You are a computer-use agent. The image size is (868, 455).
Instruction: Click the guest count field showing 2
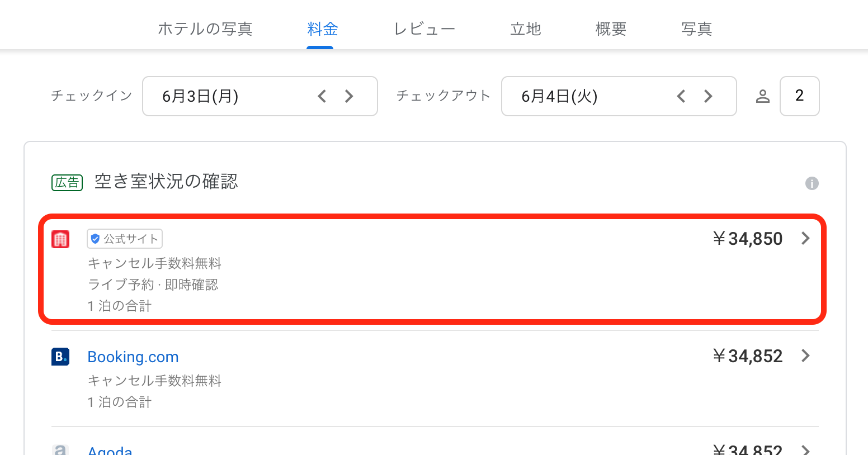800,96
